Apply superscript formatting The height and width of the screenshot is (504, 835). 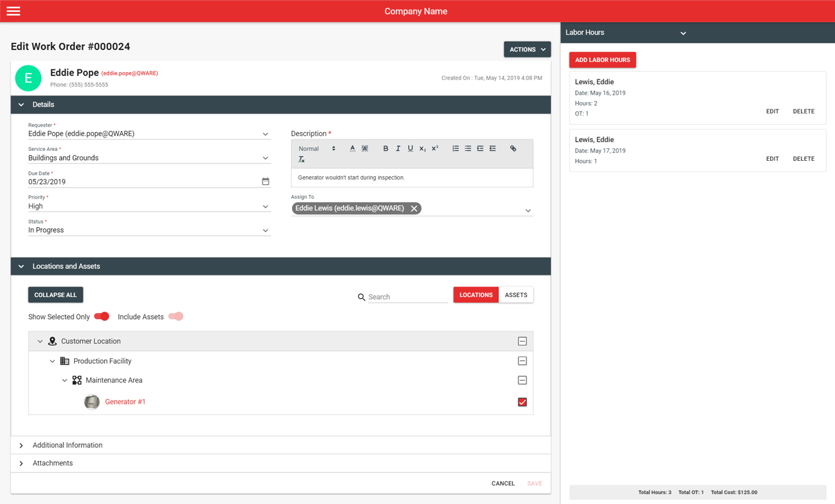[435, 148]
